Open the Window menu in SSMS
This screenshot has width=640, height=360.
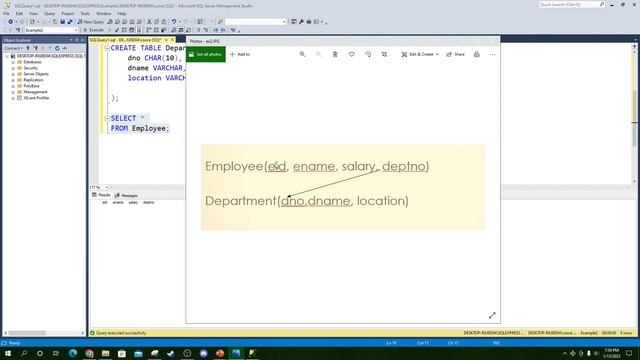point(104,13)
